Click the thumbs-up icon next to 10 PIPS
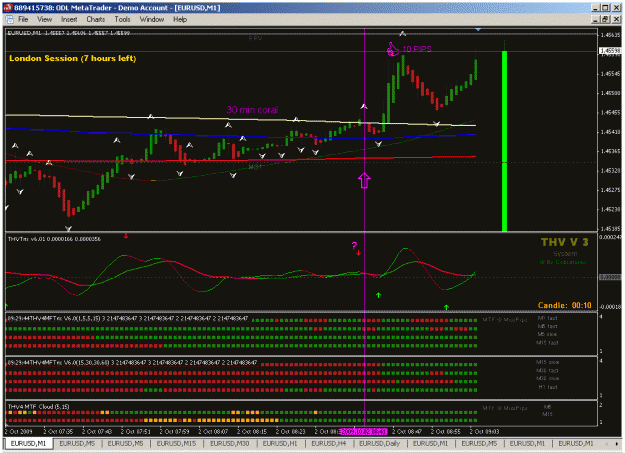This screenshot has height=453, width=625. (393, 49)
